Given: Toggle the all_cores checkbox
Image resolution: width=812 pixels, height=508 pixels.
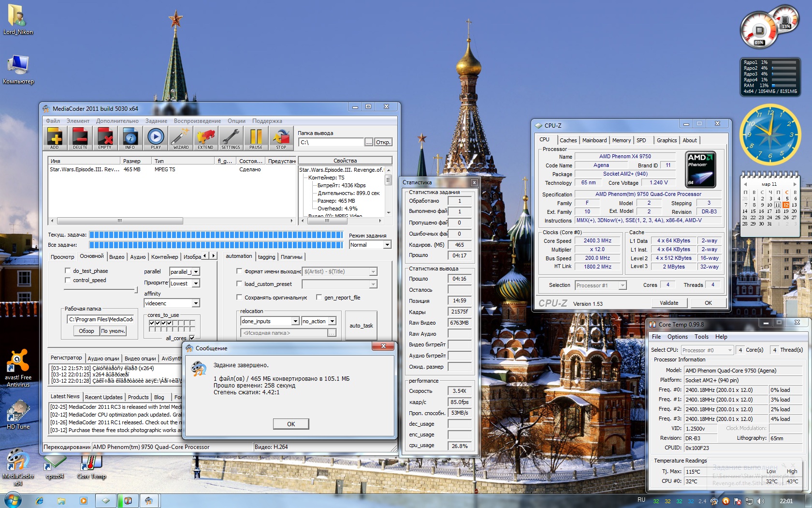Looking at the screenshot, I should [192, 338].
